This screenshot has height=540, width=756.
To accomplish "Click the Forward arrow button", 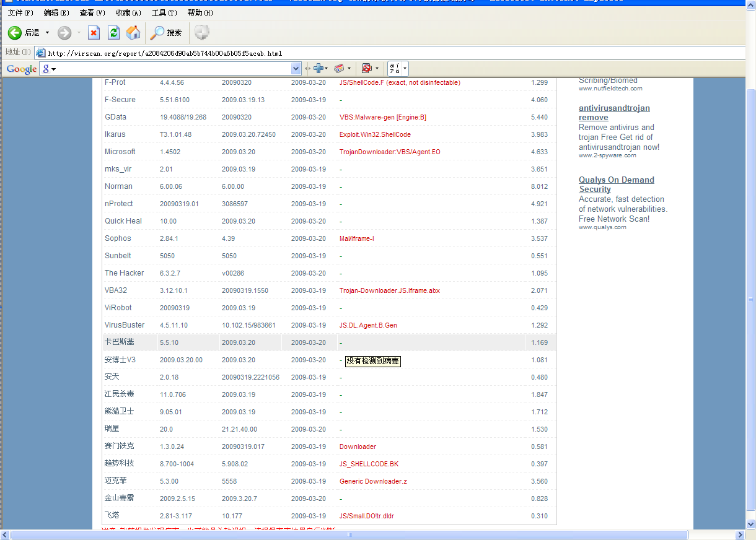I will (x=64, y=33).
